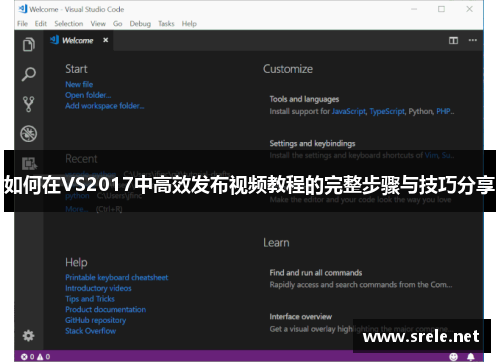The width and height of the screenshot is (500, 362).
Task: Open notifications bell in status bar
Action: tap(471, 357)
